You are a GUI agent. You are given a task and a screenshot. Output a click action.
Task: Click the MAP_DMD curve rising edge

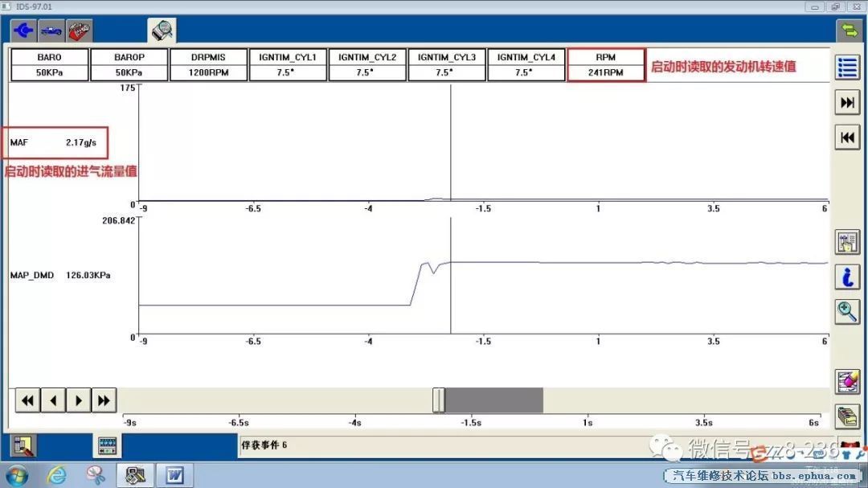416,285
